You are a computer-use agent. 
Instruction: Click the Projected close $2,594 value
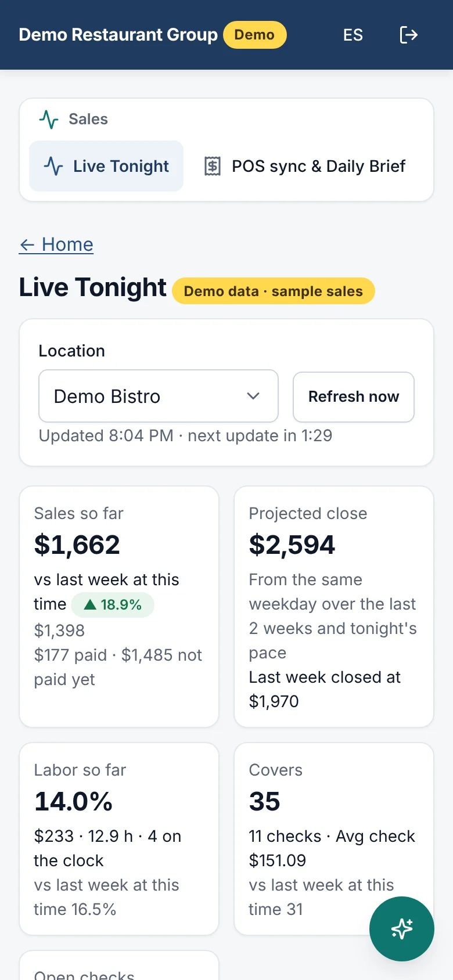[292, 545]
